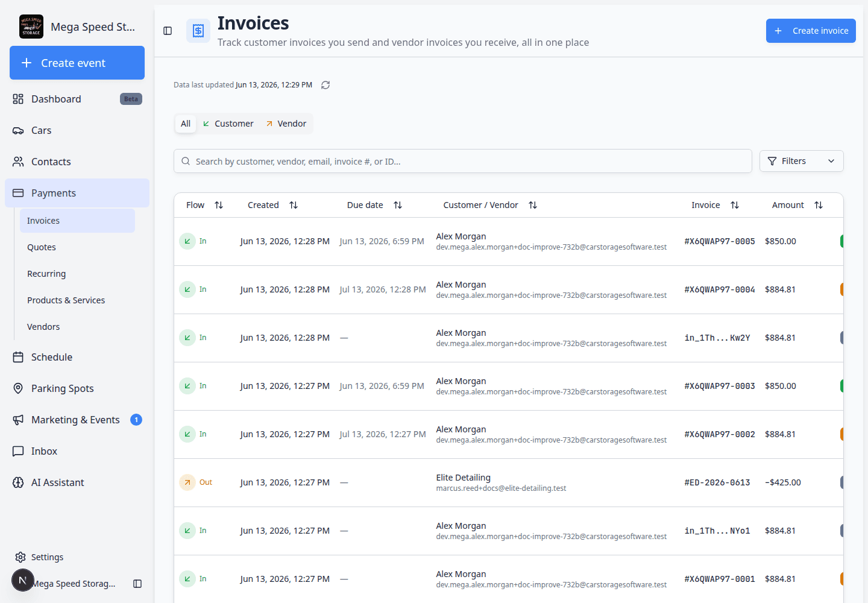This screenshot has width=868, height=603.
Task: Show All invoices tab
Action: (186, 124)
